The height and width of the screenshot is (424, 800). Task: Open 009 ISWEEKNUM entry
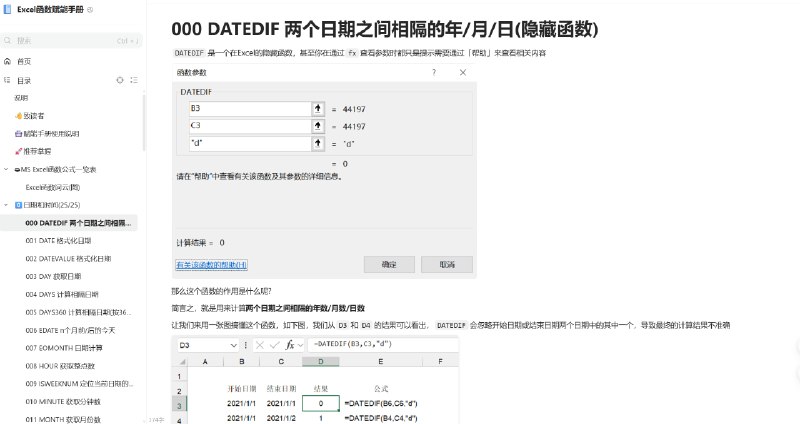click(79, 384)
